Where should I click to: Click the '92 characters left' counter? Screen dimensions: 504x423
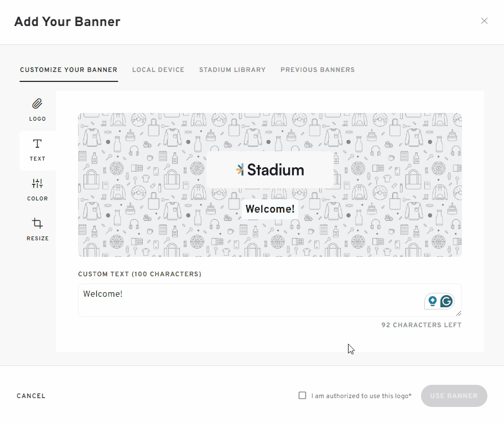[x=422, y=325]
